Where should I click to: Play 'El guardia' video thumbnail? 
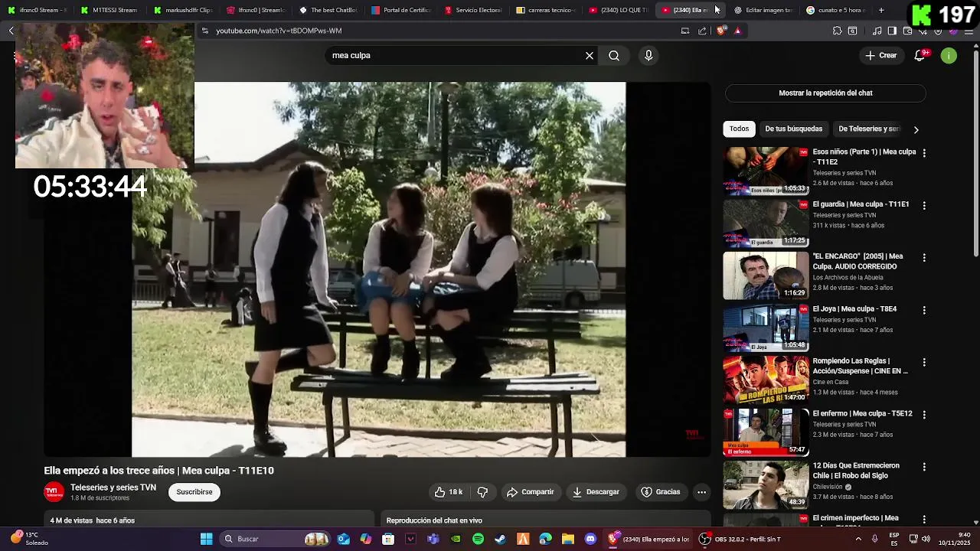pyautogui.click(x=766, y=223)
